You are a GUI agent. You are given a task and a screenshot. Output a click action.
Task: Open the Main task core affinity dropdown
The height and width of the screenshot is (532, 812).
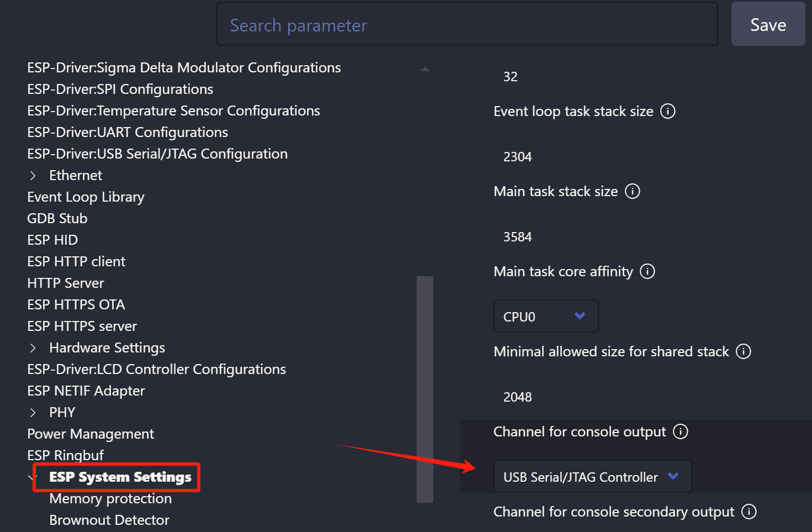(545, 316)
